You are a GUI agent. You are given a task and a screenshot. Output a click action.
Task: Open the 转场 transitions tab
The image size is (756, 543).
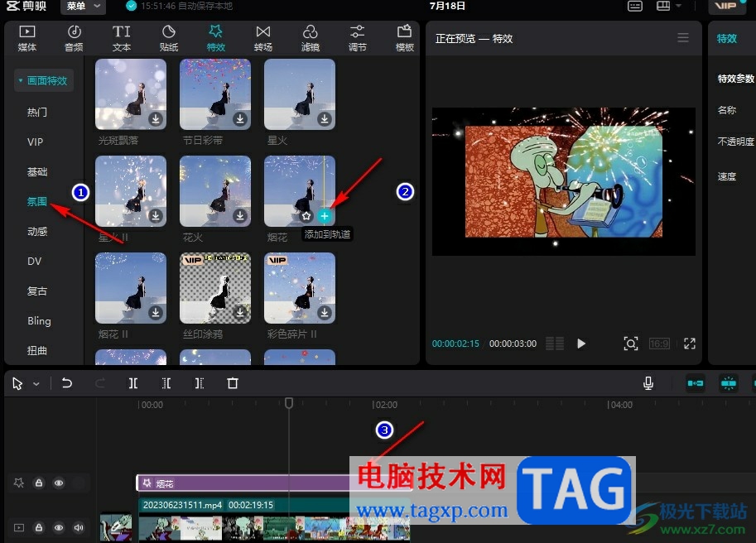(262, 38)
